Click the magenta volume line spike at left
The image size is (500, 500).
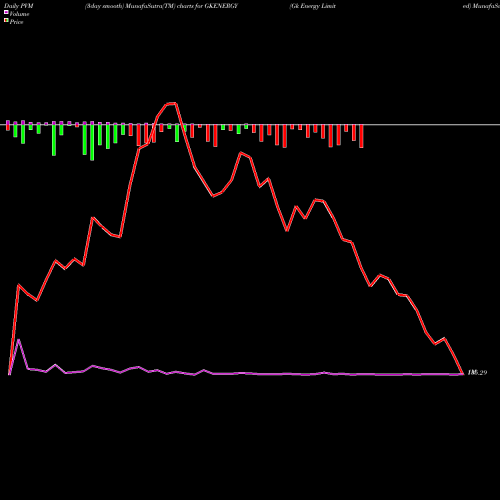pyautogui.click(x=19, y=340)
